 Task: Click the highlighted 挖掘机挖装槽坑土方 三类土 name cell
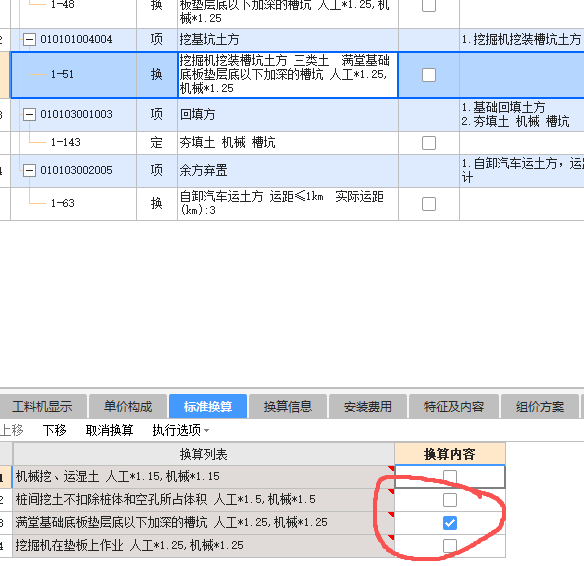pos(288,75)
